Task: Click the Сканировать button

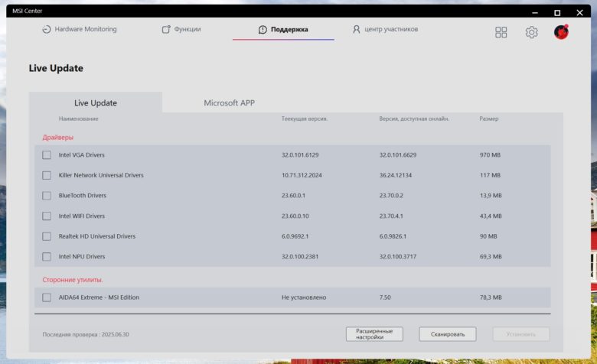Action: [x=448, y=334]
